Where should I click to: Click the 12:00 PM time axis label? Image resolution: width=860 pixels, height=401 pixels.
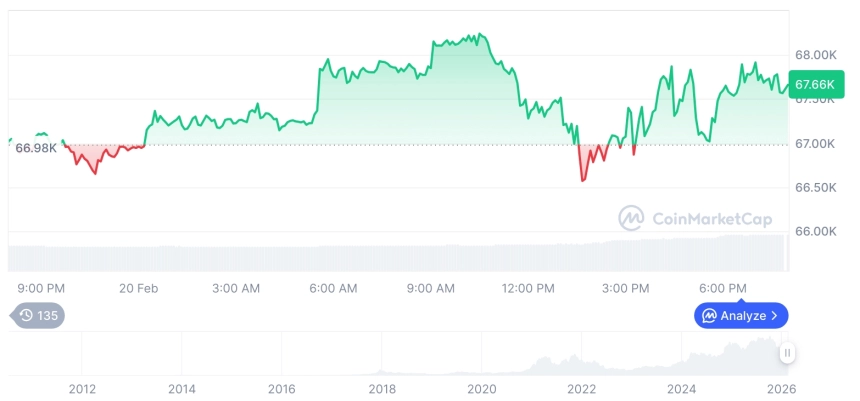(x=528, y=288)
